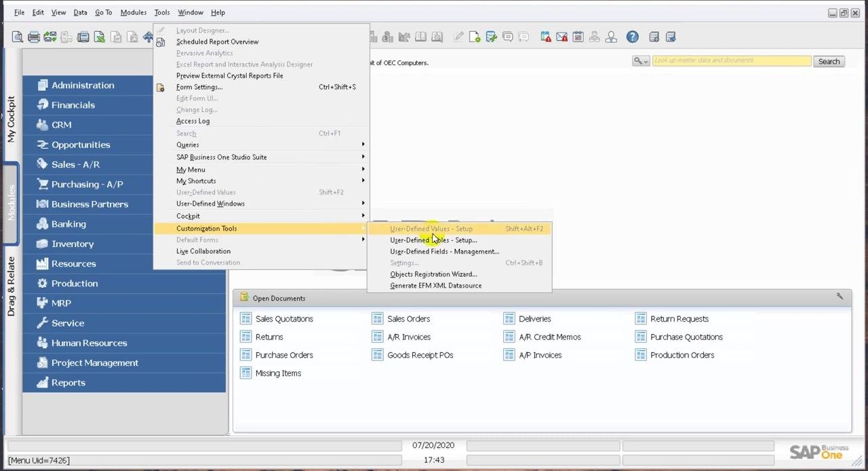Open the Calendar toolbar icon
The image size is (868, 471).
578,37
